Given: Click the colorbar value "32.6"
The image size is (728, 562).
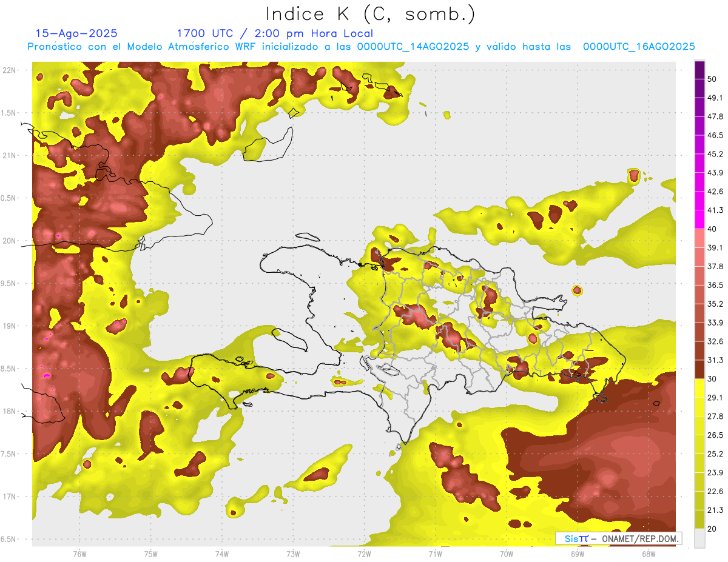Looking at the screenshot, I should coord(715,341).
